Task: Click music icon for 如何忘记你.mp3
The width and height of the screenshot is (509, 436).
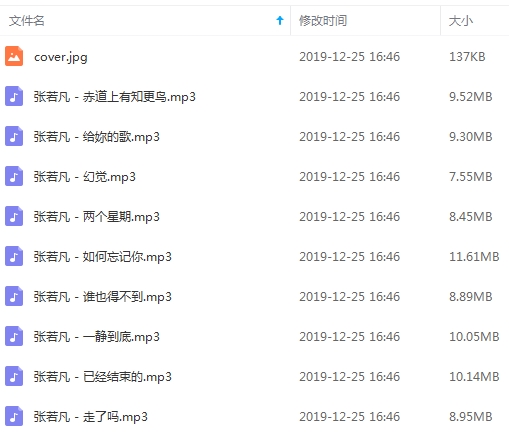Action: pos(14,256)
